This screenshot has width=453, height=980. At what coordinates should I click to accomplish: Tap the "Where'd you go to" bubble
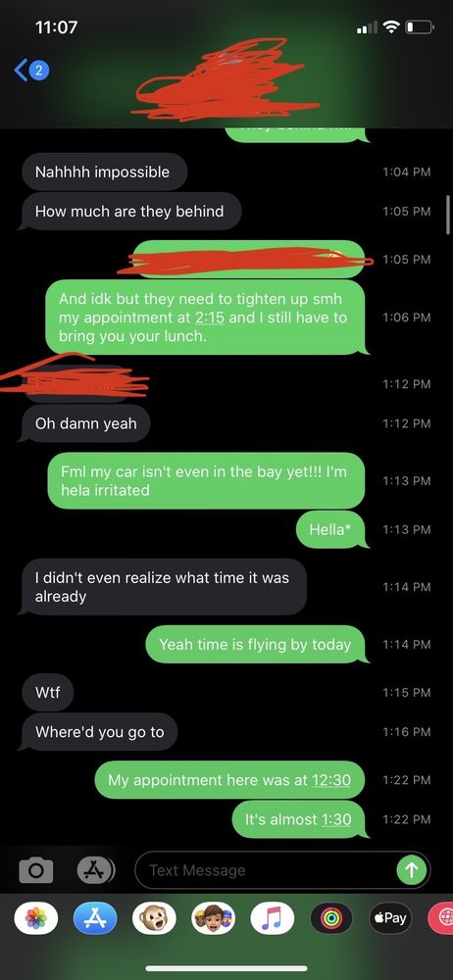[x=99, y=732]
